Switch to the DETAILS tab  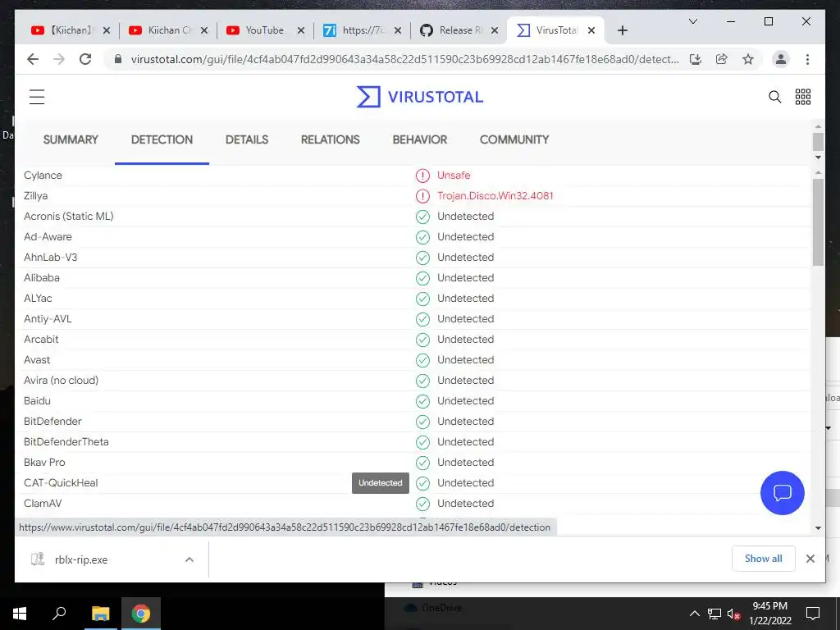[x=246, y=139]
